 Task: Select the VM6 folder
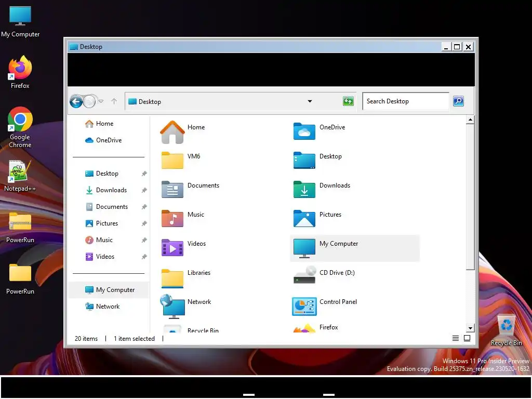click(x=172, y=160)
